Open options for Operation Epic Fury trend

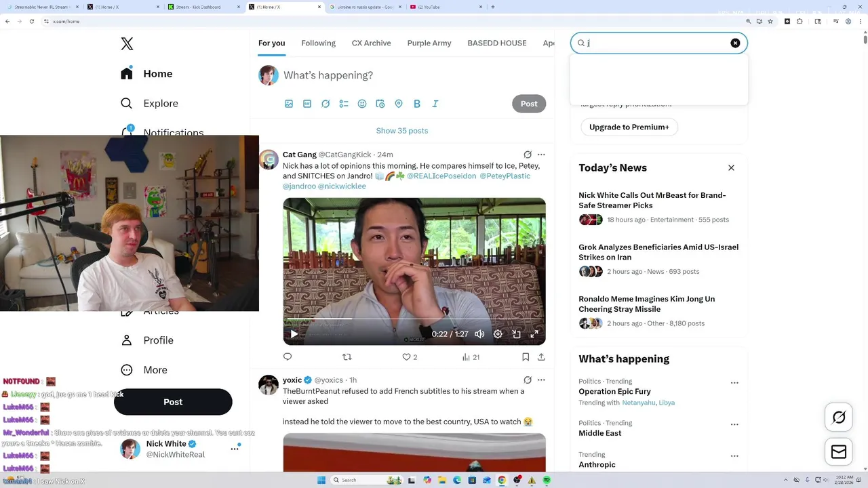[x=734, y=383]
